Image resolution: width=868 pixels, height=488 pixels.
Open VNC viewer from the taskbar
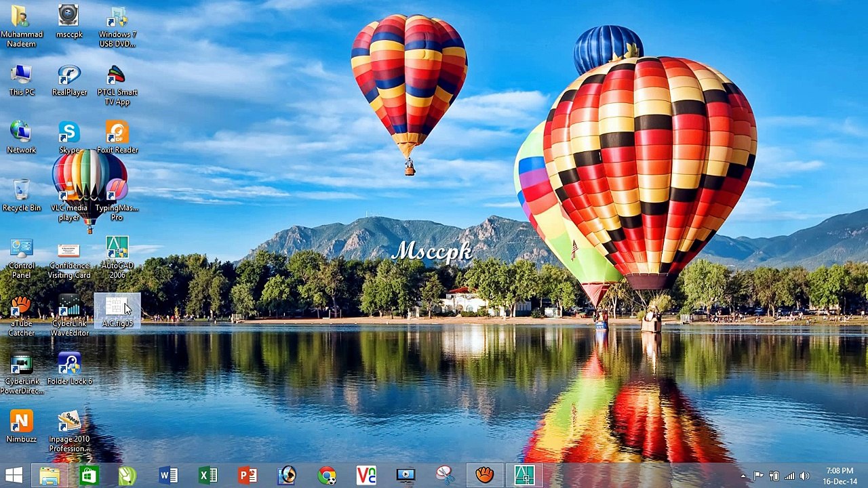click(x=366, y=475)
